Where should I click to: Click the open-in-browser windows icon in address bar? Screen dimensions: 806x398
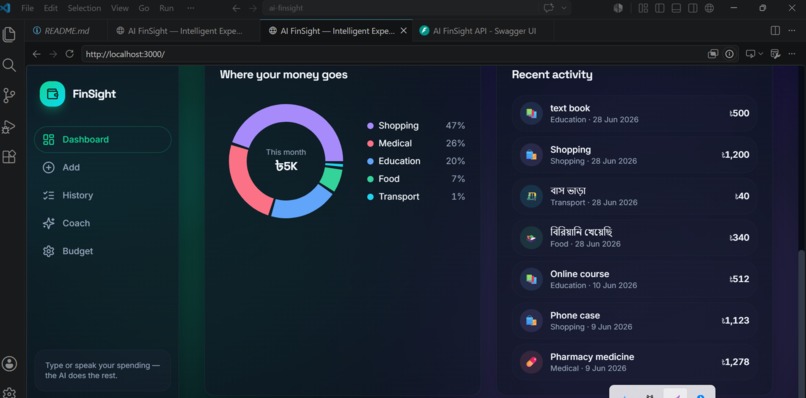712,54
